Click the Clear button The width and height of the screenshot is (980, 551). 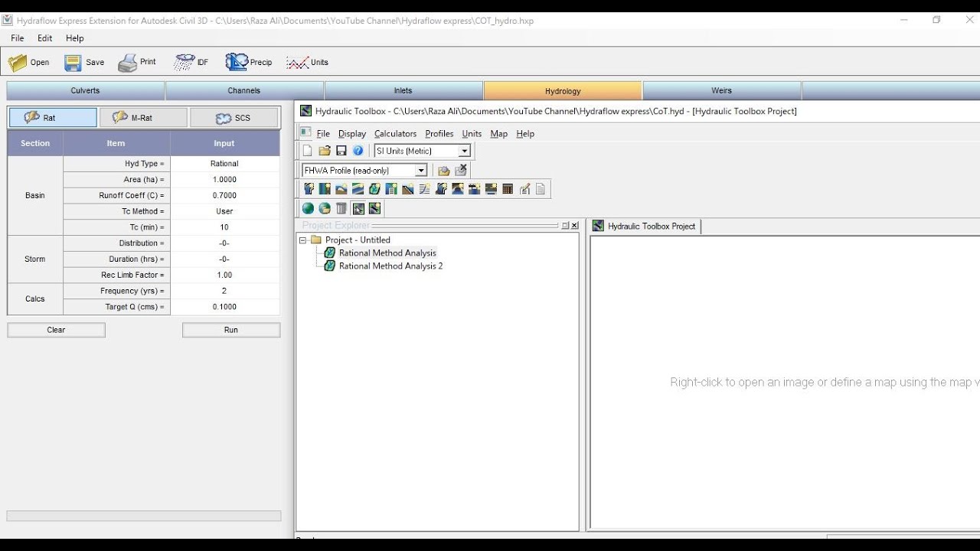point(56,330)
